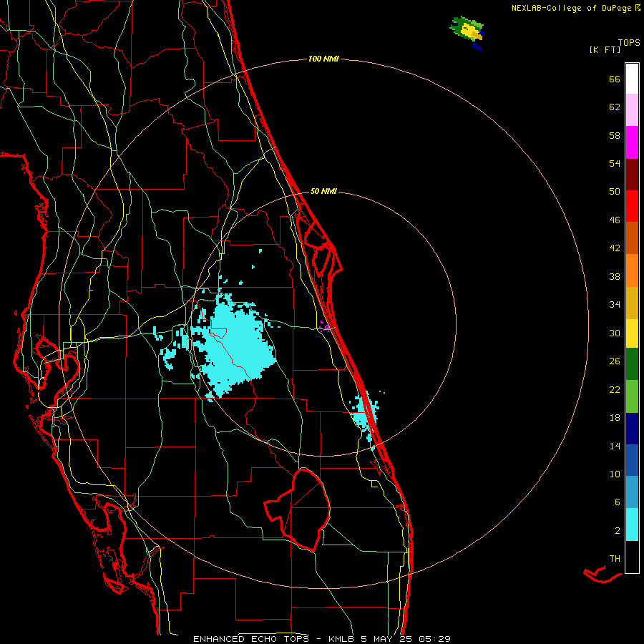Click the 14 scale label
Viewport: 644px width, 644px height.
point(615,446)
